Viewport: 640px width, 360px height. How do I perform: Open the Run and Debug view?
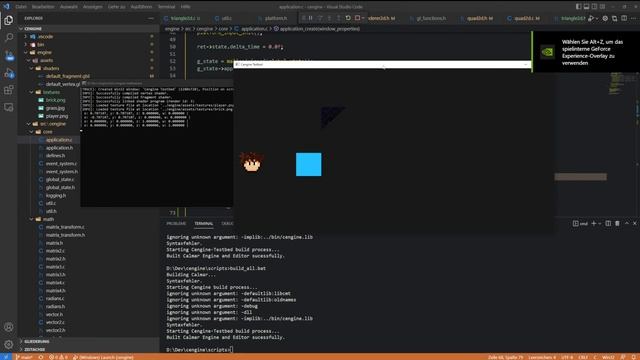point(9,73)
